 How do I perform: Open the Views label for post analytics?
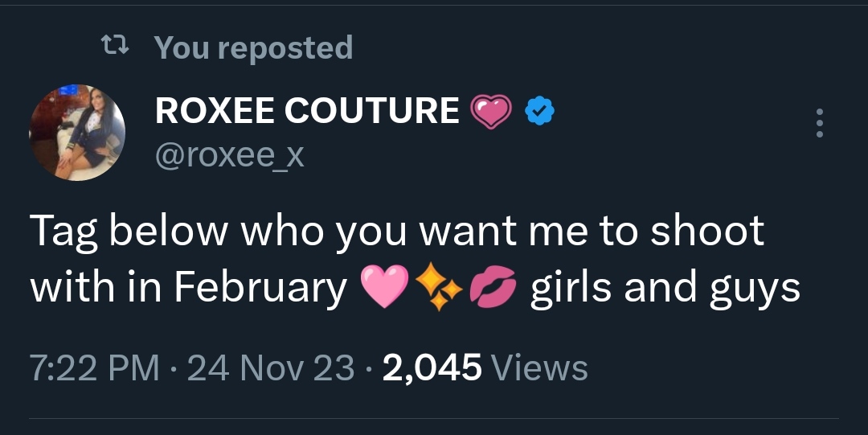coord(539,368)
